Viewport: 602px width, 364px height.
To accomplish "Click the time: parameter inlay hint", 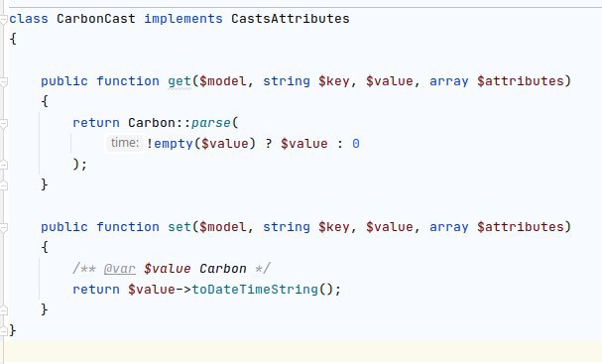I will pyautogui.click(x=125, y=143).
